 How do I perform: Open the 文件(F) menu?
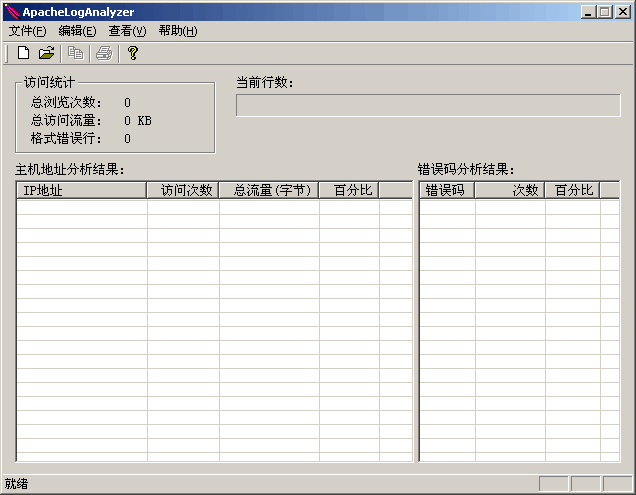pyautogui.click(x=28, y=31)
